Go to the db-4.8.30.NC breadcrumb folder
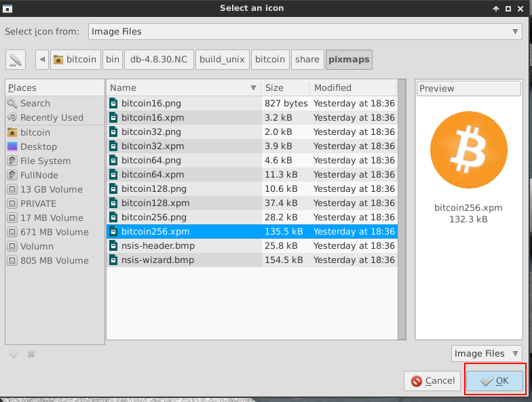This screenshot has width=532, height=402. (159, 60)
